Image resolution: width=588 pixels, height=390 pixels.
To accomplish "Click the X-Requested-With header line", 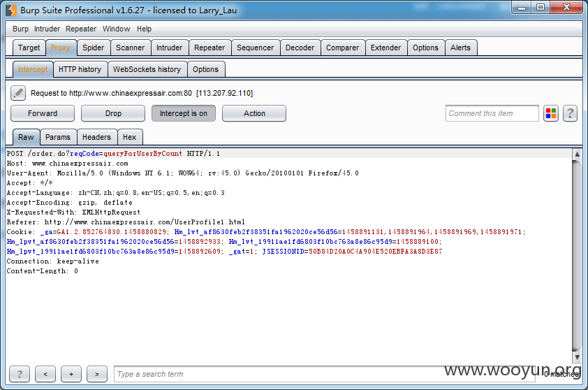I will [73, 212].
